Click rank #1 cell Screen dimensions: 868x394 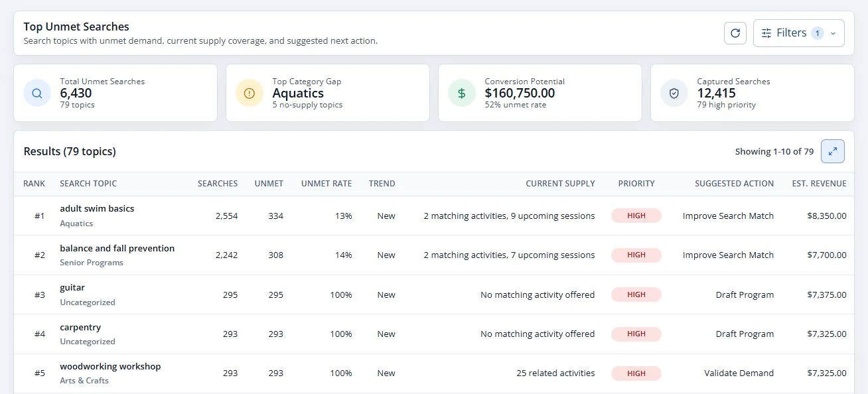pyautogui.click(x=40, y=216)
